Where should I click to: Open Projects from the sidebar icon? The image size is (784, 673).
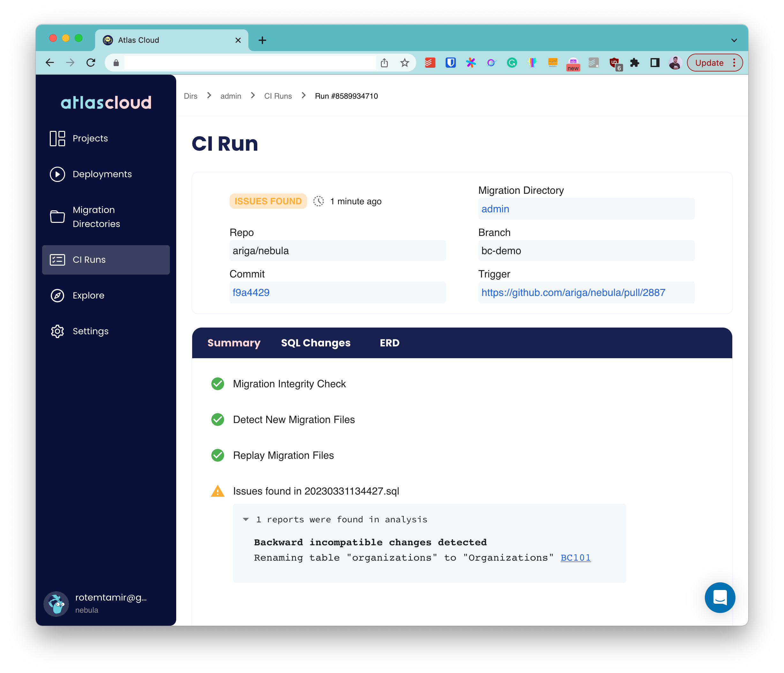tap(57, 139)
